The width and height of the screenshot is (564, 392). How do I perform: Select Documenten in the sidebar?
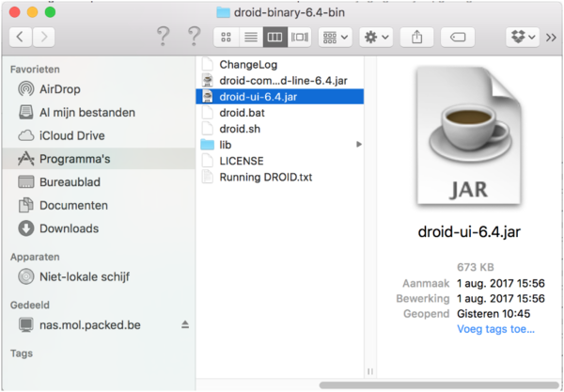[x=73, y=205]
